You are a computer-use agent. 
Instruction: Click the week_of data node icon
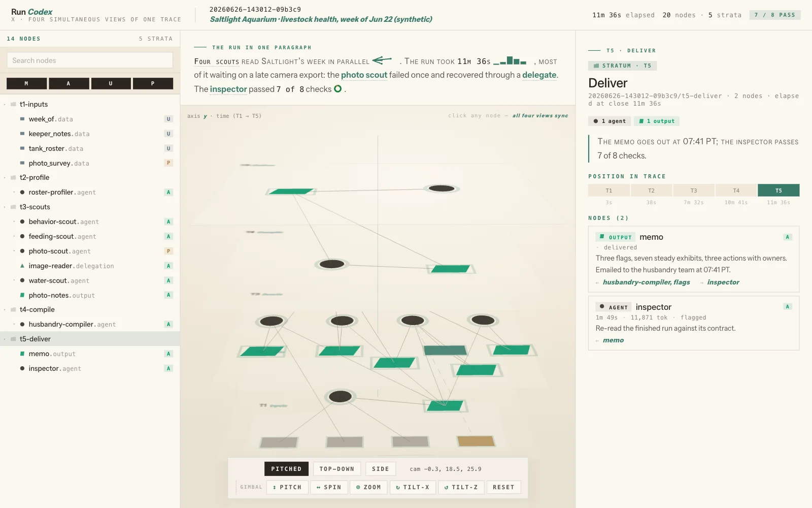[x=22, y=119]
